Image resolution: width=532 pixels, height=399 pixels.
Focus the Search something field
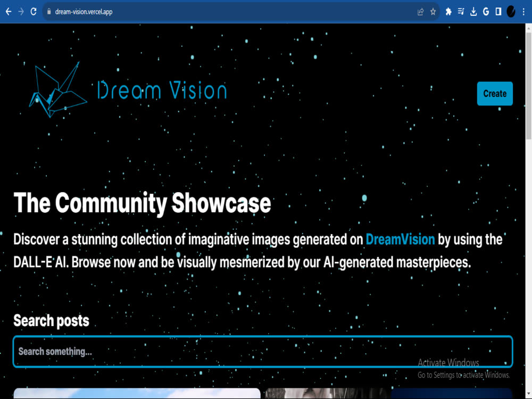pos(263,352)
